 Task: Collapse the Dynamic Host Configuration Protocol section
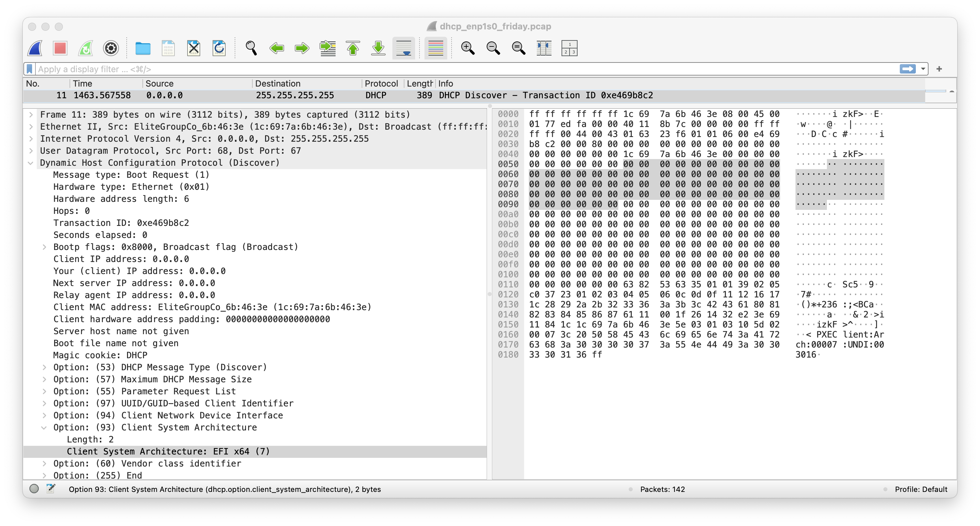(x=30, y=163)
